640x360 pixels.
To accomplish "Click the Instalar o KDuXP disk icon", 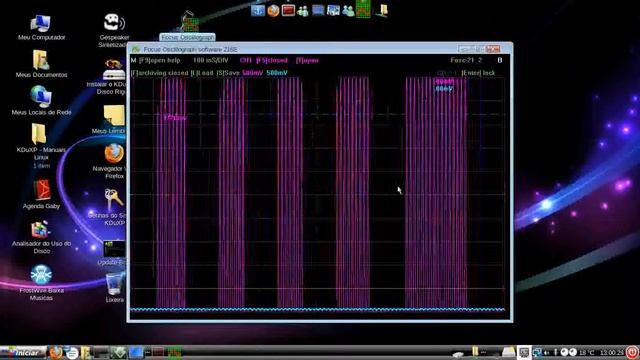I will [113, 69].
